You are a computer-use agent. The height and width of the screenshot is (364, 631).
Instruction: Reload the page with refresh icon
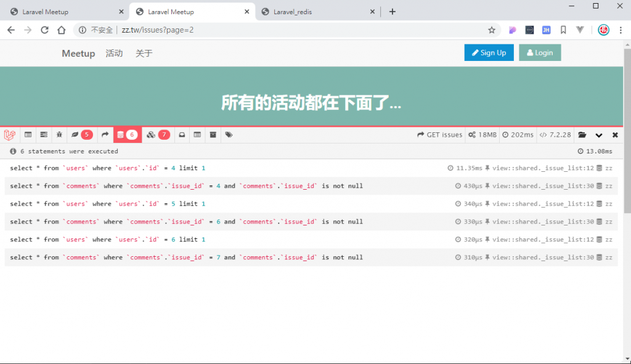(44, 30)
